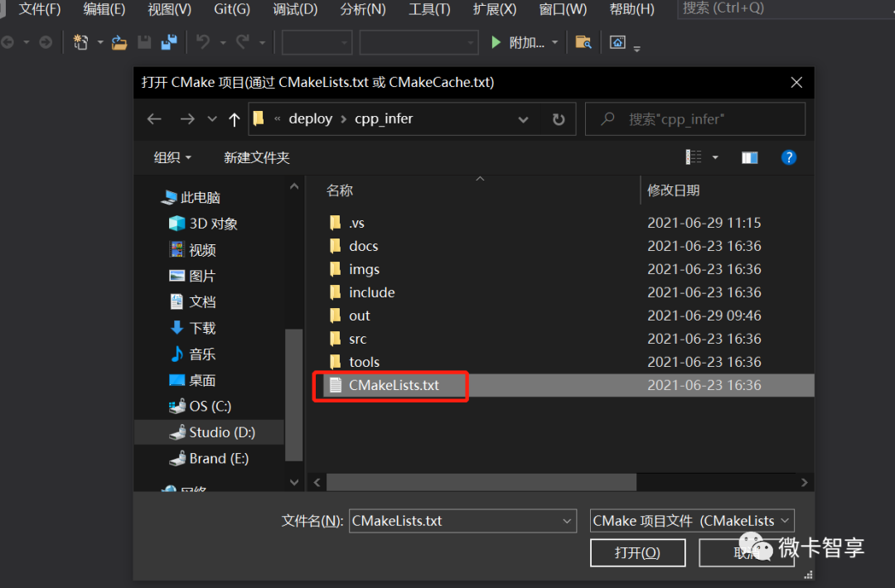Screen dimensions: 895x588
Task: Click the save toolbar icon
Action: tap(144, 42)
